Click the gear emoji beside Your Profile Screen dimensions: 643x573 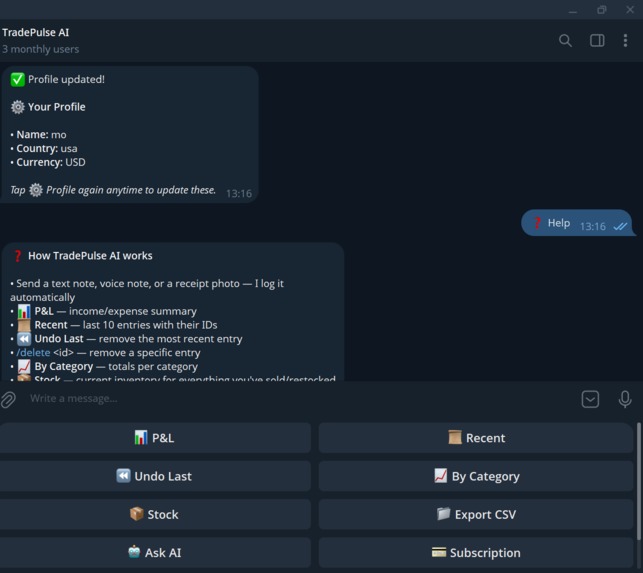click(x=18, y=107)
